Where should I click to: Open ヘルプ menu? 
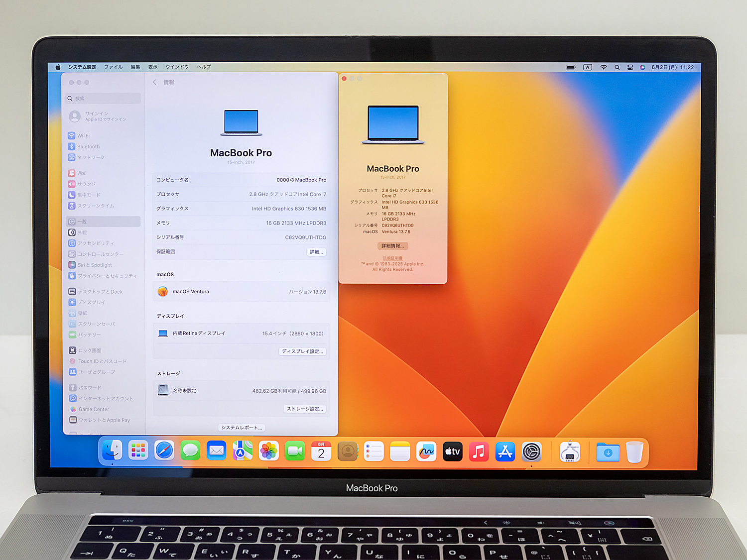click(x=204, y=67)
